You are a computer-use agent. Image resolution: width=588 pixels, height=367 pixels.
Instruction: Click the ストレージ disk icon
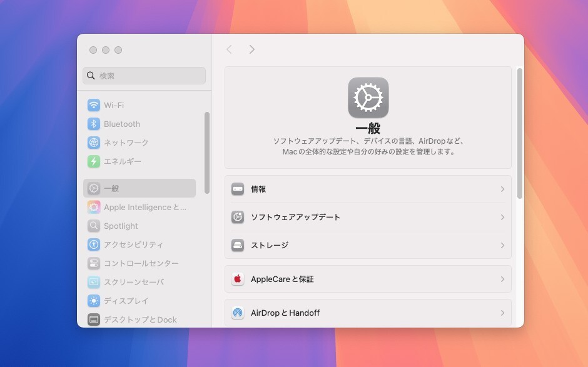pyautogui.click(x=238, y=245)
